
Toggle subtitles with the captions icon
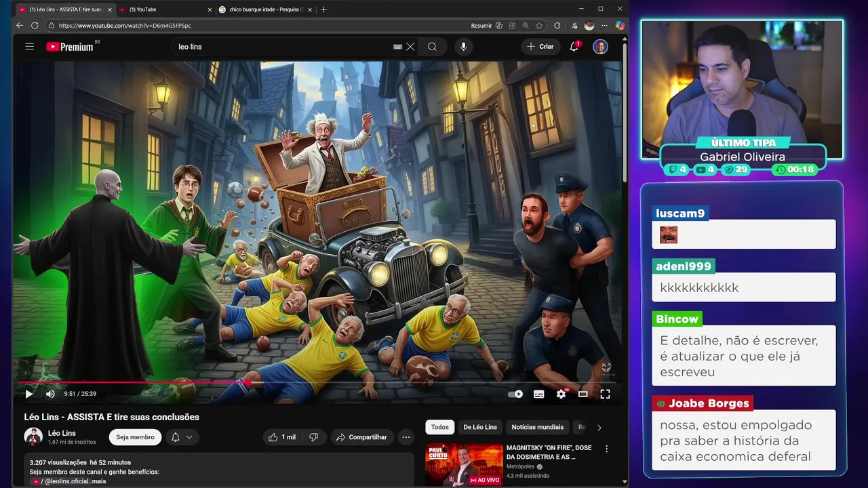pos(538,394)
